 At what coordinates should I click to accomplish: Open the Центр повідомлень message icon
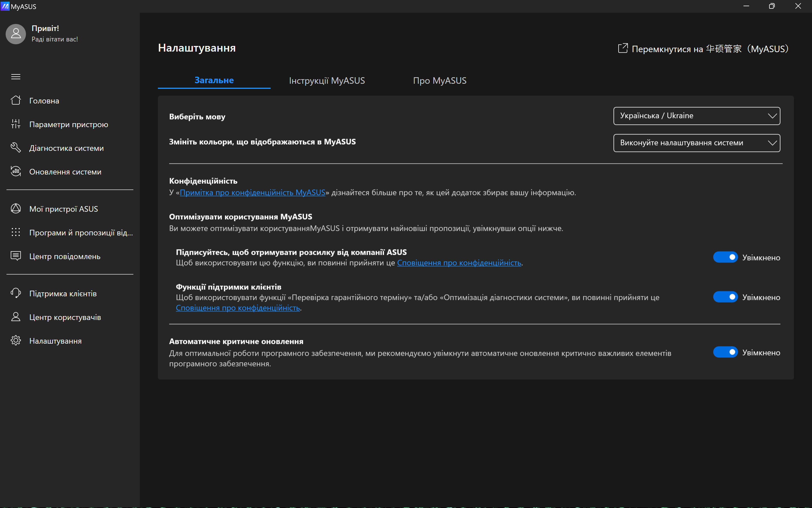[x=16, y=256]
